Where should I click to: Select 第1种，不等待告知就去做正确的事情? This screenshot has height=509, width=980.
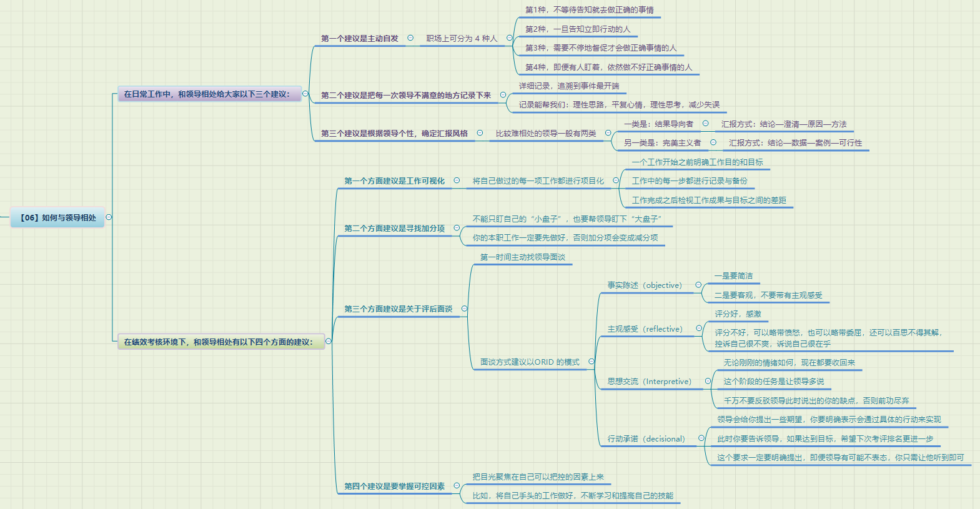coord(590,10)
